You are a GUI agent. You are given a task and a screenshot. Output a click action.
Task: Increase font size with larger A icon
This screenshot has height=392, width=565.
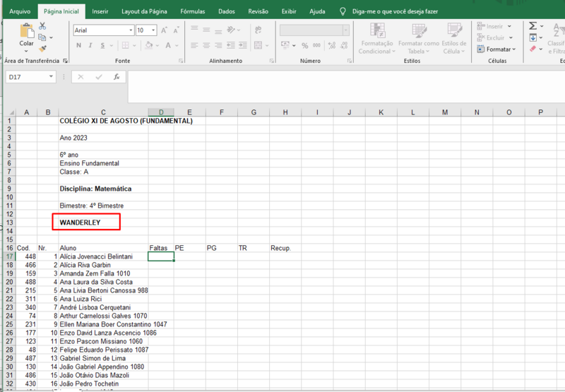[x=164, y=30]
